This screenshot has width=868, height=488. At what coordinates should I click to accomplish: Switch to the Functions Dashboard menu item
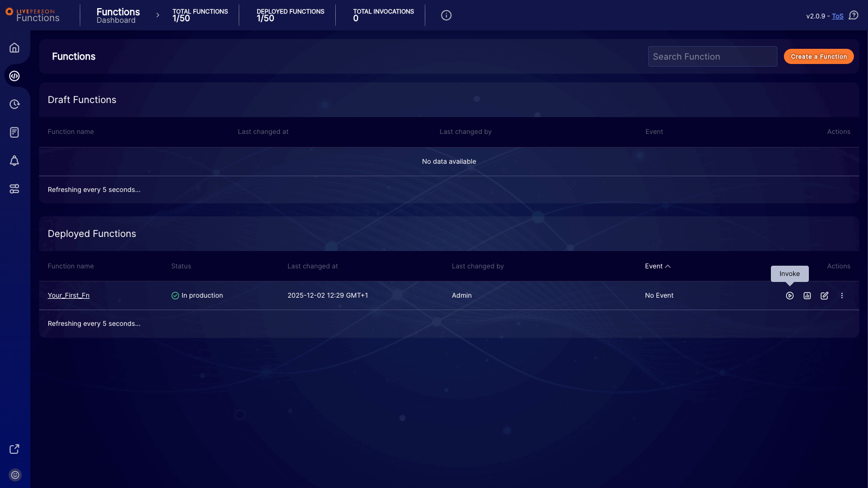coord(118,15)
